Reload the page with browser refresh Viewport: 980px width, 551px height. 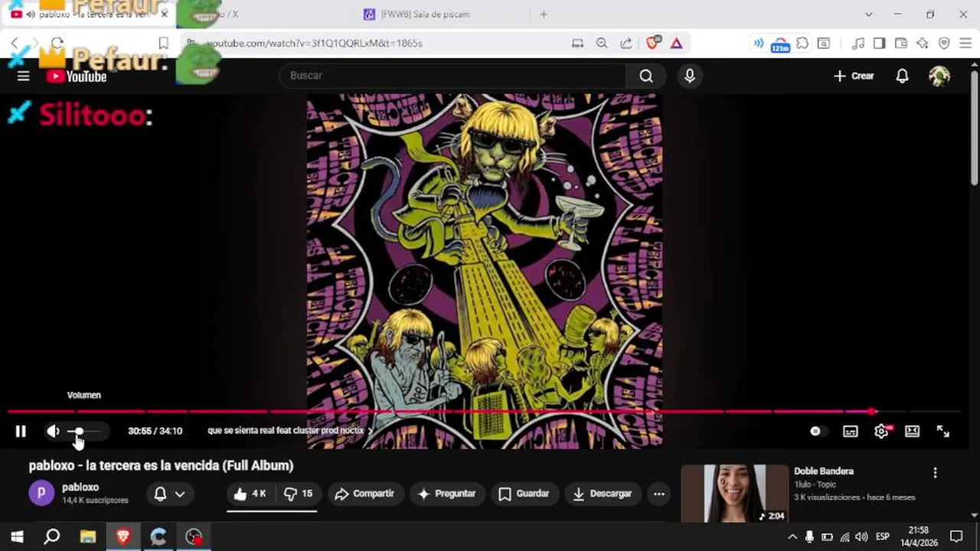tap(57, 43)
